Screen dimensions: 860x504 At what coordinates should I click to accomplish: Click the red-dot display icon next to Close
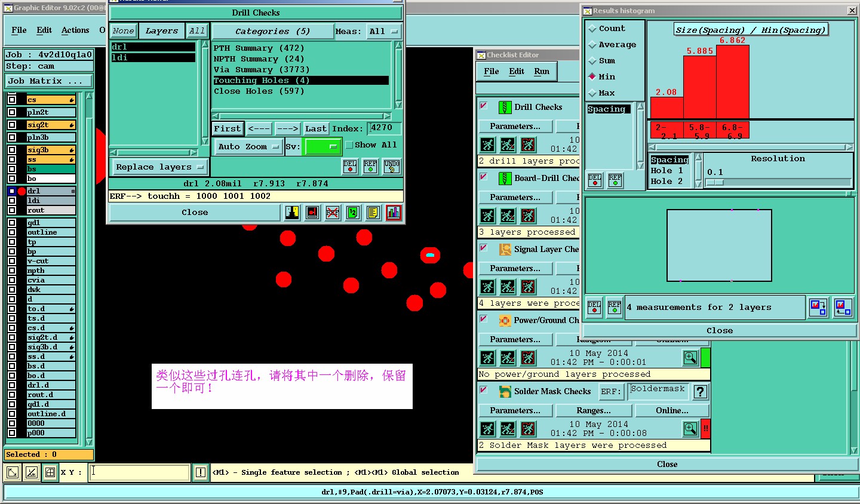point(312,213)
